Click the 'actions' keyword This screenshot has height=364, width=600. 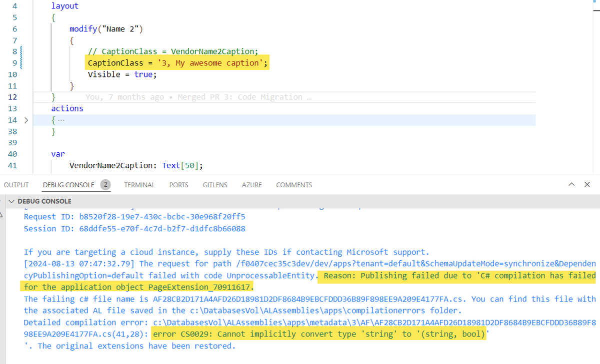[67, 108]
